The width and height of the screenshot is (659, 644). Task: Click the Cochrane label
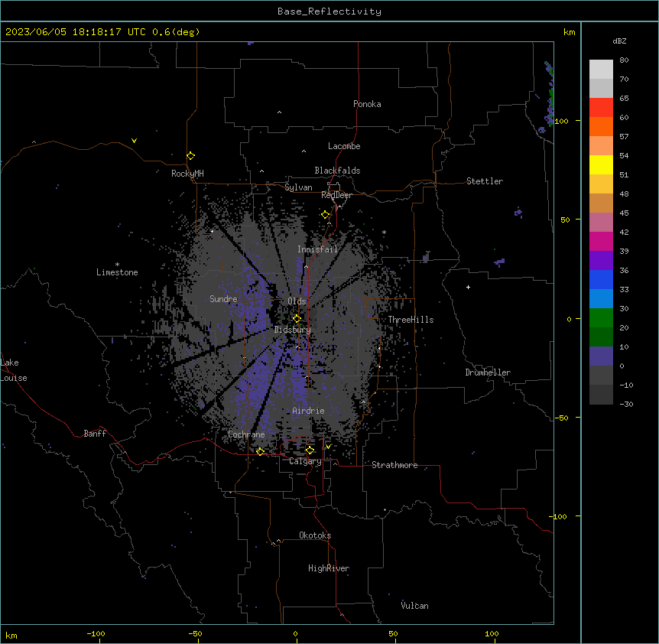pyautogui.click(x=246, y=434)
